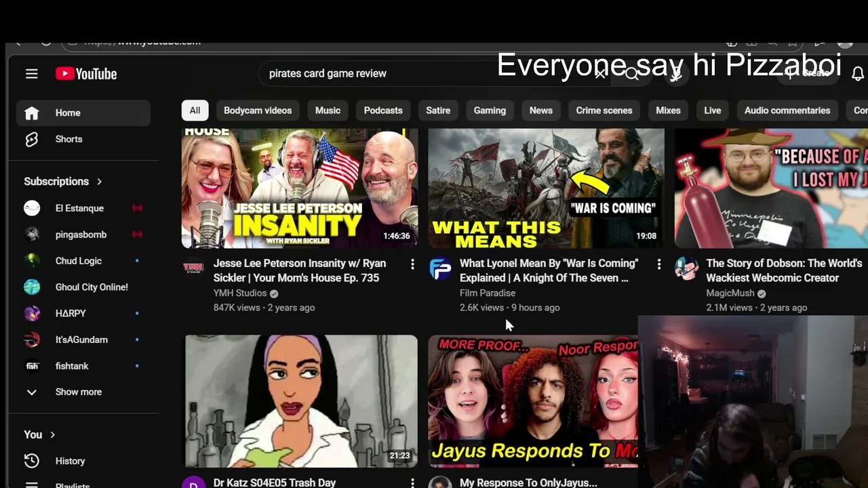868x488 pixels.
Task: Select the Music filter chip
Action: (x=328, y=110)
